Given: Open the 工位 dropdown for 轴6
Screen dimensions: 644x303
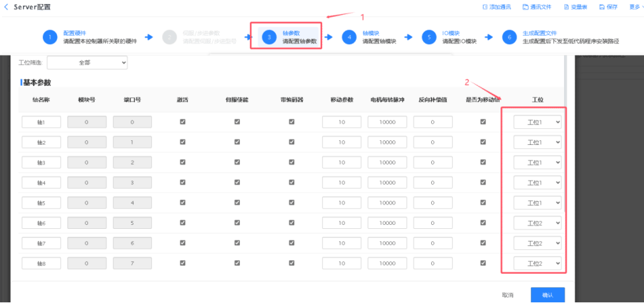Looking at the screenshot, I should pos(538,223).
